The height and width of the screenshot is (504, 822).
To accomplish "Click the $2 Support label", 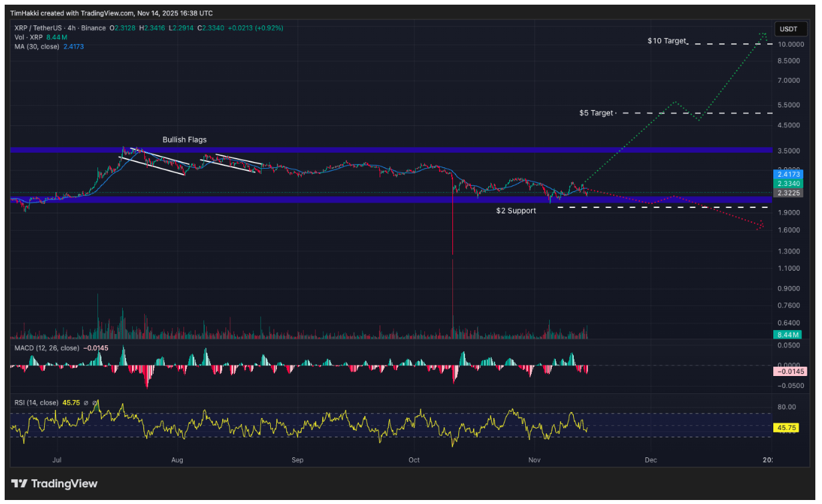I will point(516,211).
